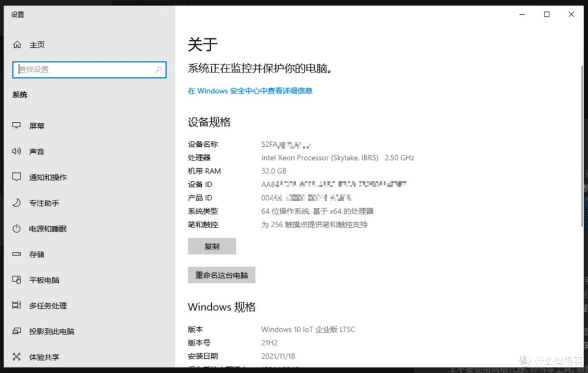Screen dimensions: 588x373
Task: Click the 关于 page title
Action: [x=203, y=45]
